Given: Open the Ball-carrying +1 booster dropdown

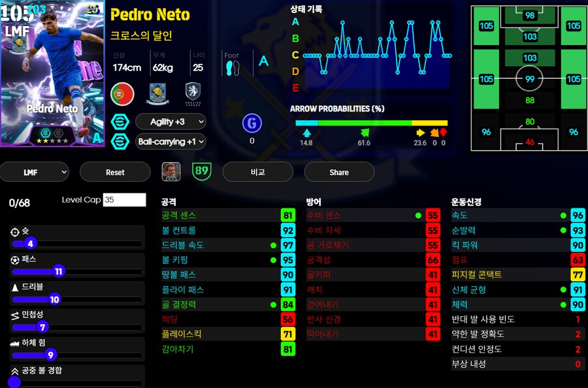Looking at the screenshot, I should click(171, 141).
